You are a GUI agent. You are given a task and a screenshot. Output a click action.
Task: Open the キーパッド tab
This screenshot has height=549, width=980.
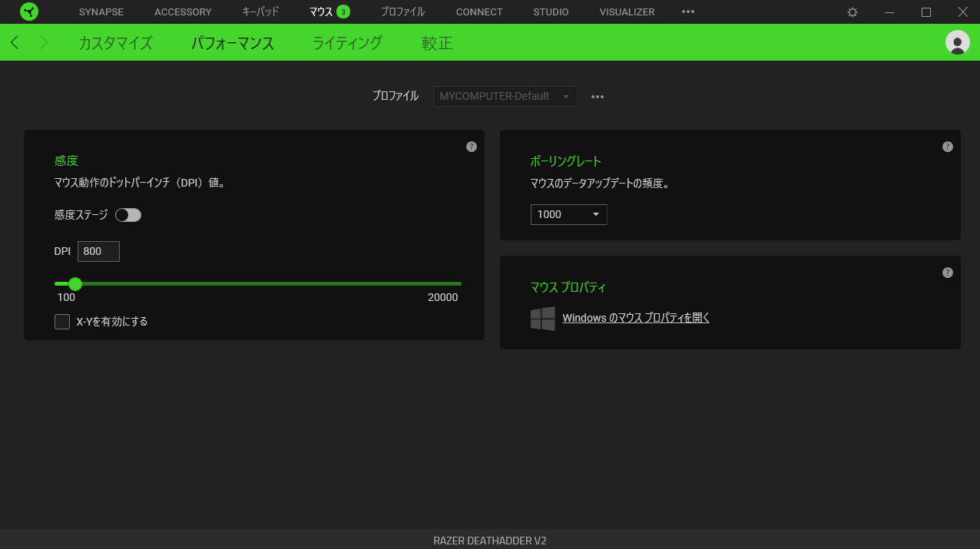[260, 12]
